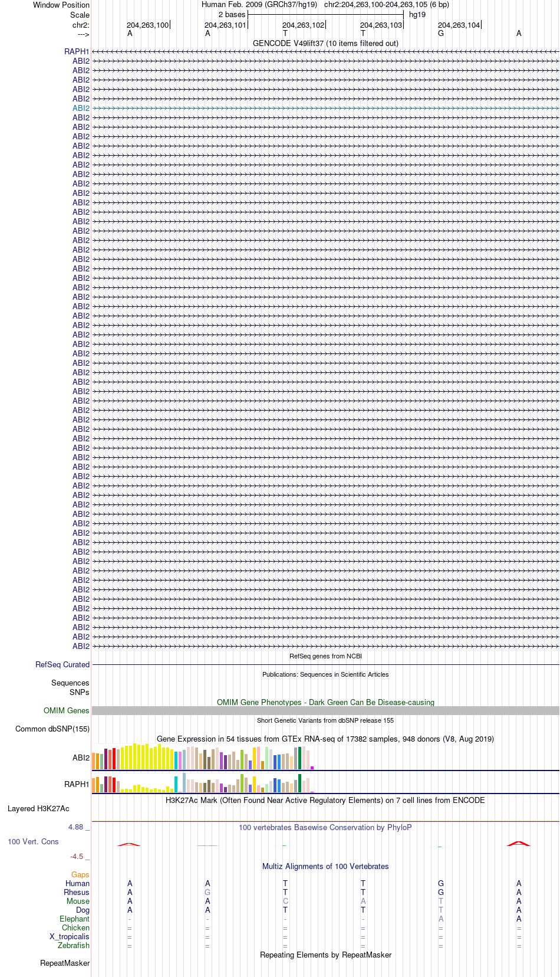Open RefSeq genes from NCBI title
Viewport: 560px width, 977px height.
pos(325,656)
